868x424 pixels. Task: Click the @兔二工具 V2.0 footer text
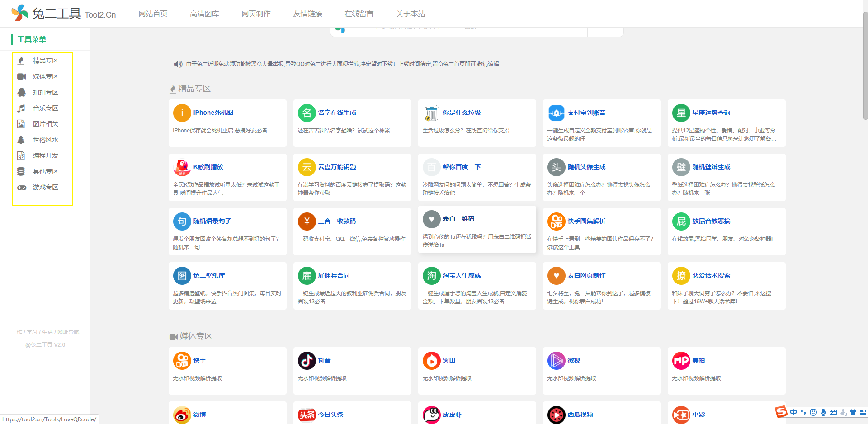click(x=45, y=345)
